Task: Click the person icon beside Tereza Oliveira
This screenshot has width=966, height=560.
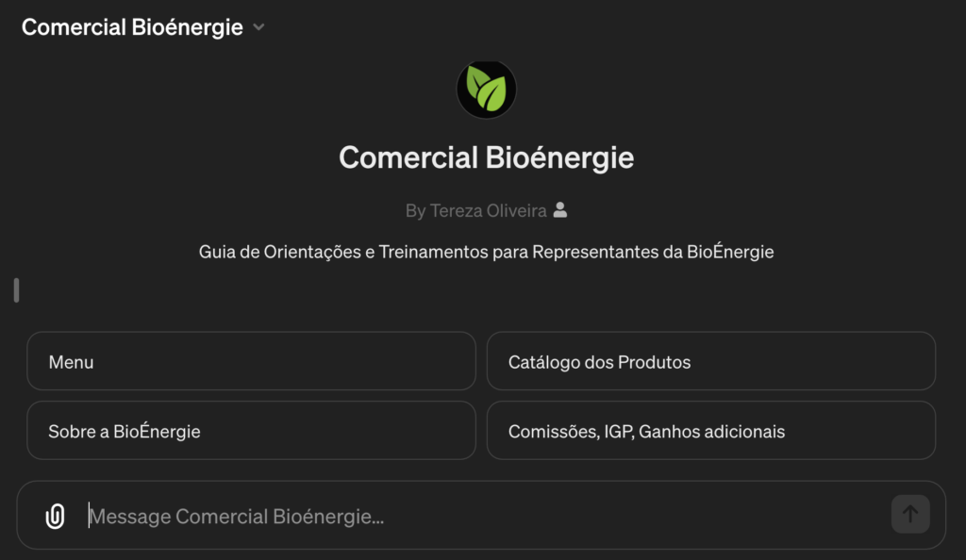Action: point(560,210)
